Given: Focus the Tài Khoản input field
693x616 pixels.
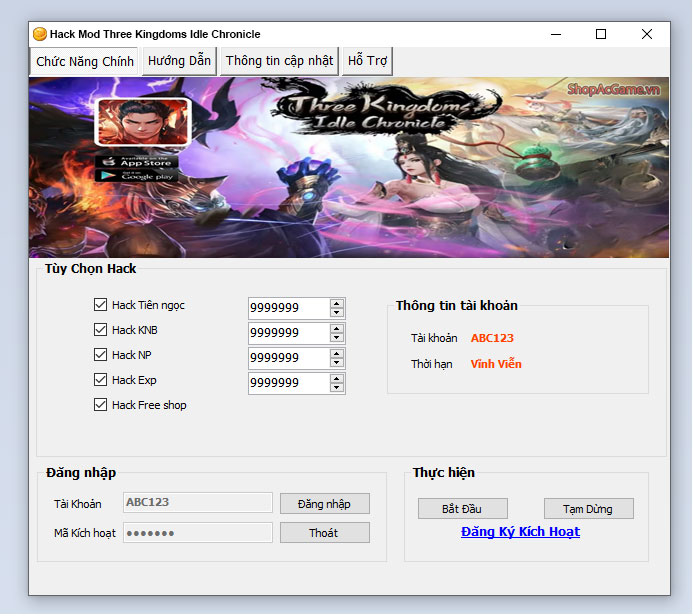Looking at the screenshot, I should [198, 503].
